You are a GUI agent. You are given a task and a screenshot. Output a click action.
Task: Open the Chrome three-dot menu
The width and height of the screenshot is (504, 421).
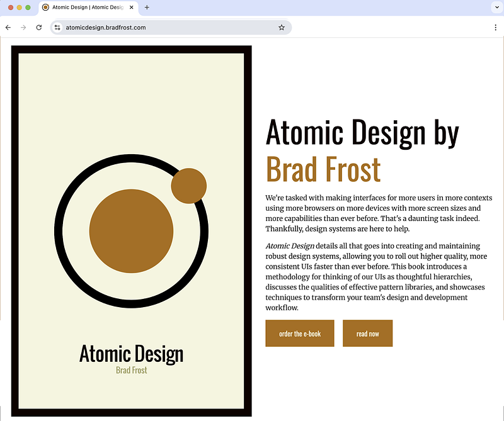[x=495, y=28]
